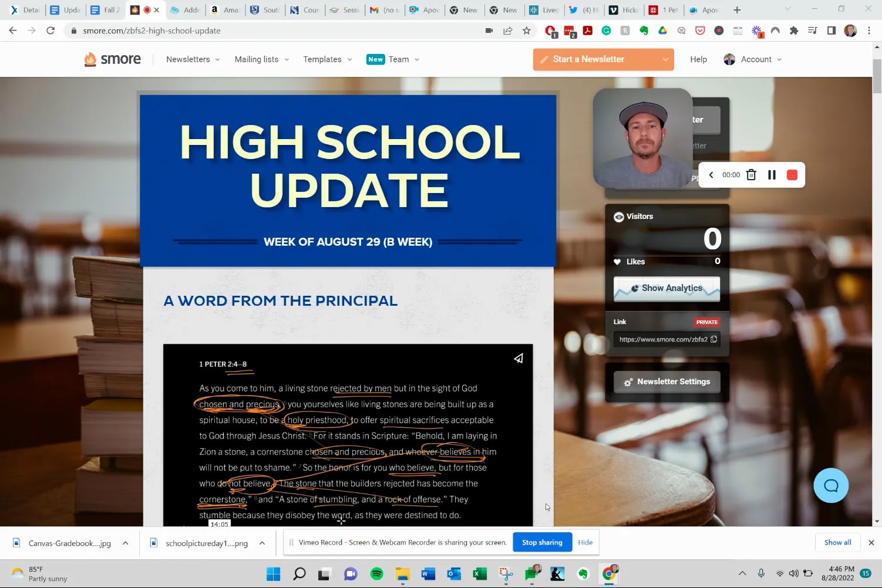Open Newsletter Settings
The height and width of the screenshot is (588, 882).
tap(667, 382)
